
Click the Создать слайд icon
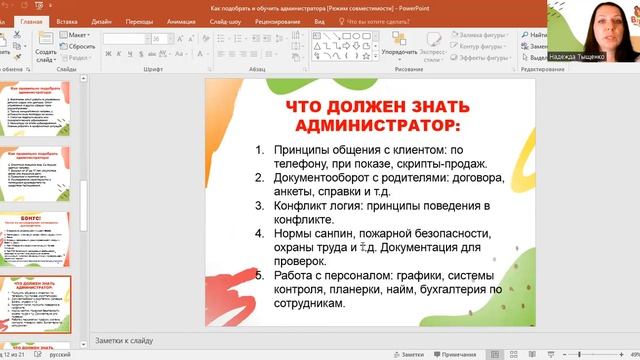tap(46, 38)
